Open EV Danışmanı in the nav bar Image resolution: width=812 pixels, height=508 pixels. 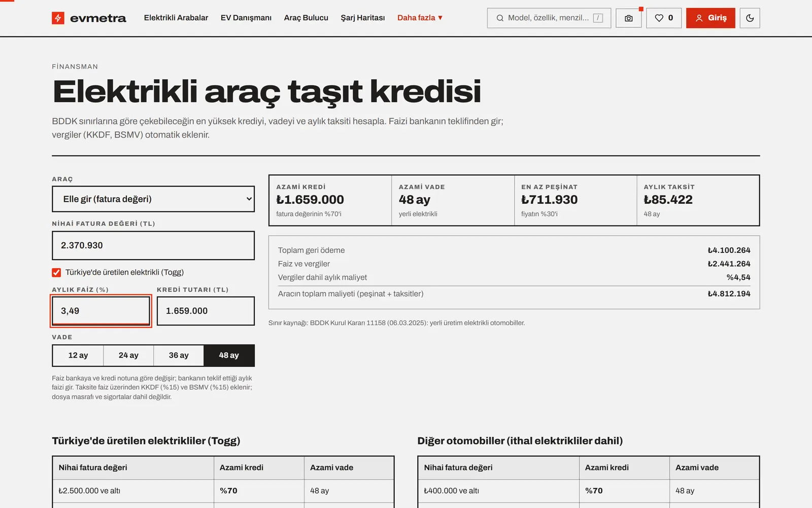coord(246,18)
